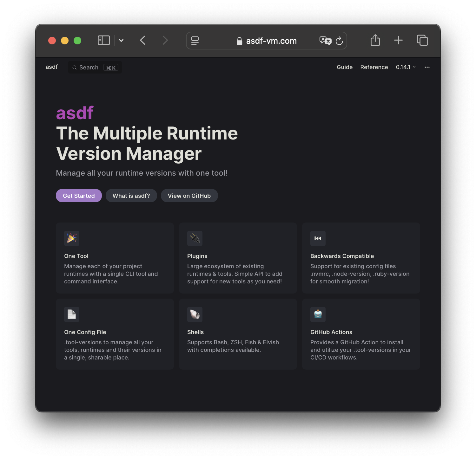Open the 0.14.1 version dropdown
Image resolution: width=476 pixels, height=459 pixels.
(406, 67)
